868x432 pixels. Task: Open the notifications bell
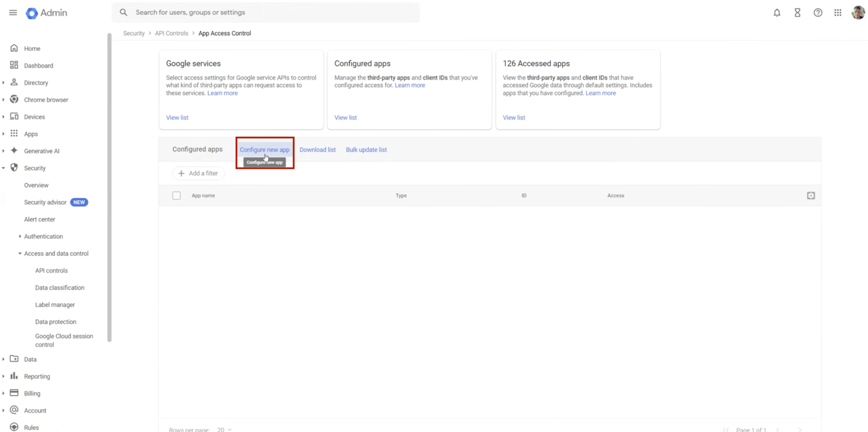pos(776,13)
